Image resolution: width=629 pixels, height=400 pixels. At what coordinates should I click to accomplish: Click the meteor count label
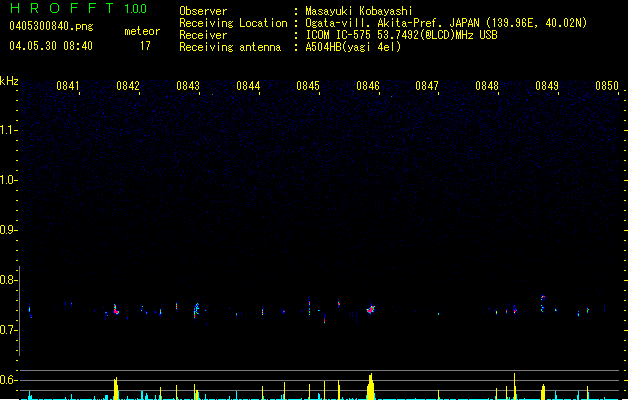(142, 31)
